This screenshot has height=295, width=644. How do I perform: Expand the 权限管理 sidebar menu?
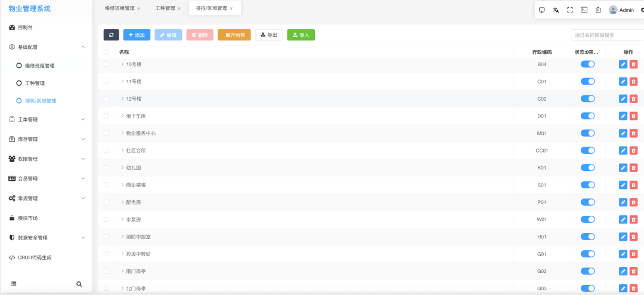click(47, 159)
